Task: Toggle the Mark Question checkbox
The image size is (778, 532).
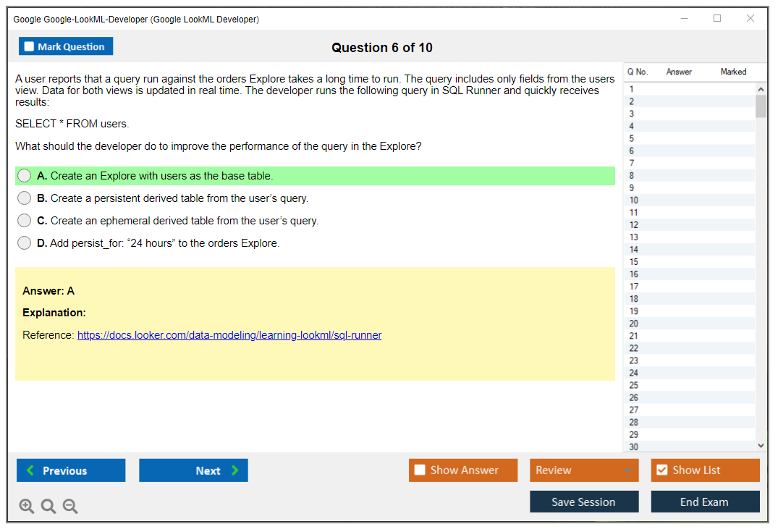Action: point(30,47)
